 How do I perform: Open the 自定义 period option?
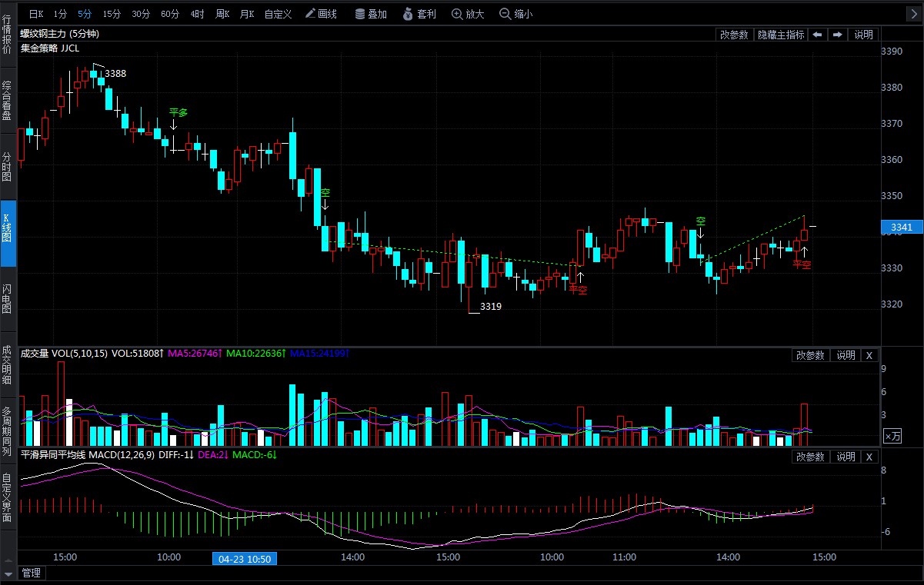tap(278, 14)
